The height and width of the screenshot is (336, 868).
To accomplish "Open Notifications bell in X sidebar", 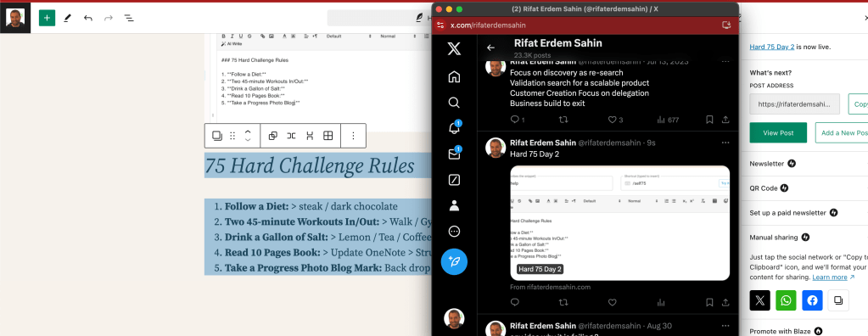I will pyautogui.click(x=454, y=129).
